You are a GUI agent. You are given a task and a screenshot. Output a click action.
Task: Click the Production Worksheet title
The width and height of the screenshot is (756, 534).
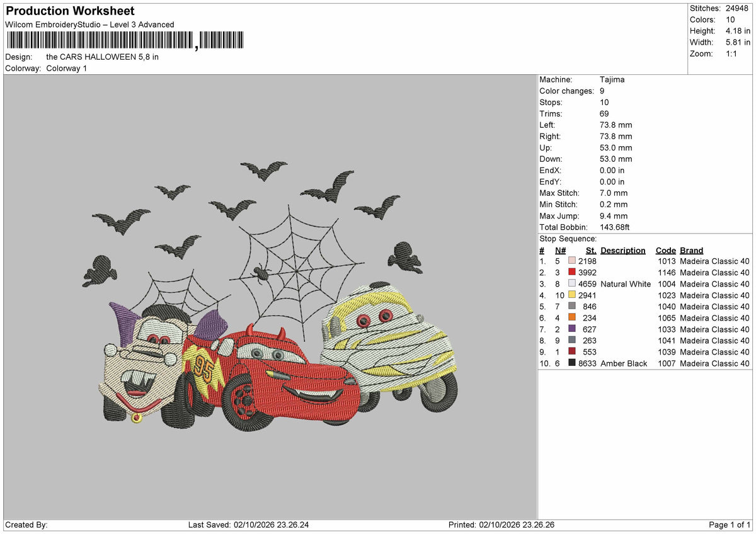(x=70, y=11)
